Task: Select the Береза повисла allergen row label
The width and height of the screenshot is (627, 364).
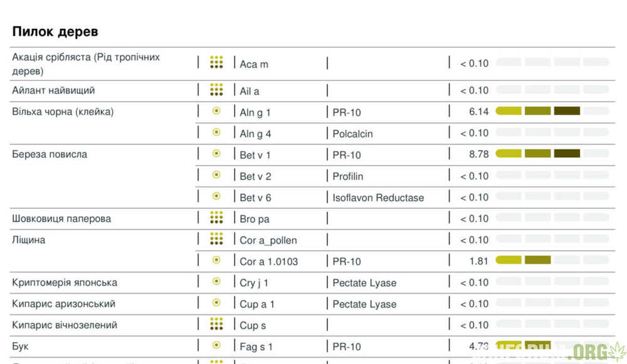Action: pos(50,154)
